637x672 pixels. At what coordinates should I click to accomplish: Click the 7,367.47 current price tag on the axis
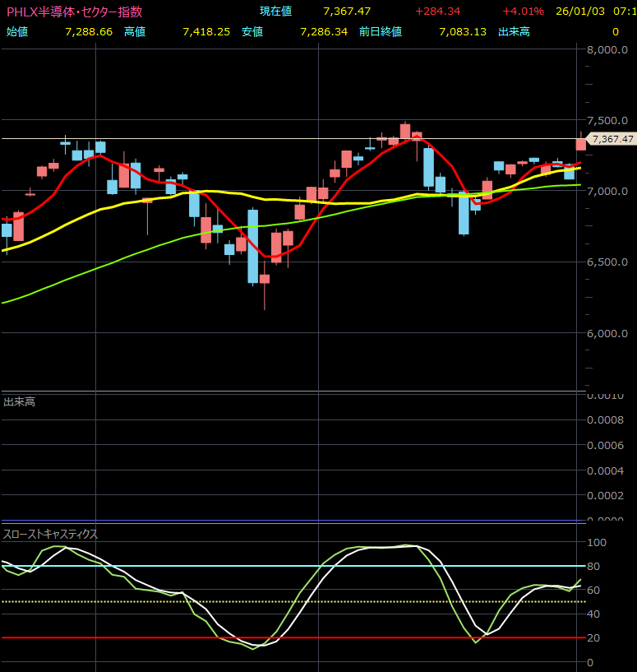612,139
